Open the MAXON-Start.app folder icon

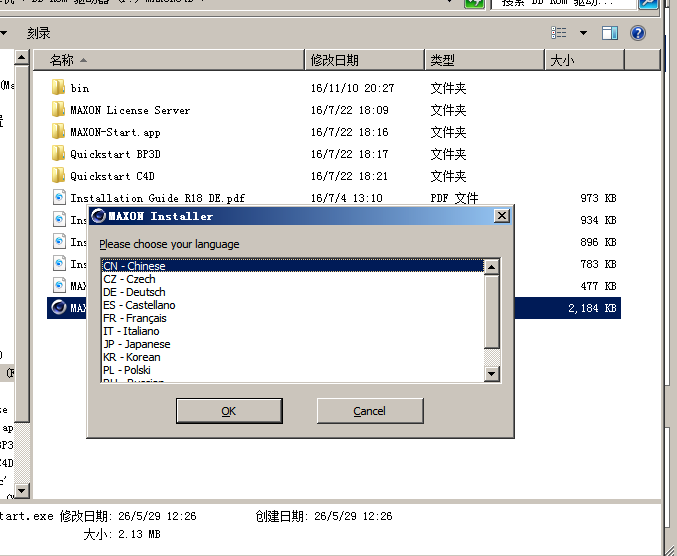click(x=58, y=132)
